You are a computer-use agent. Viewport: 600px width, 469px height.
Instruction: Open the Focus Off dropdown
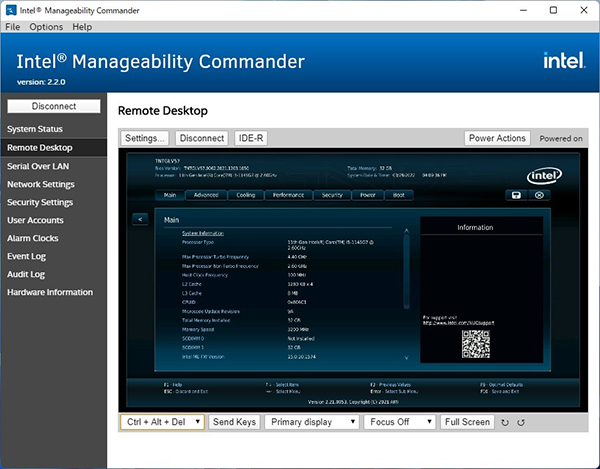(x=400, y=422)
